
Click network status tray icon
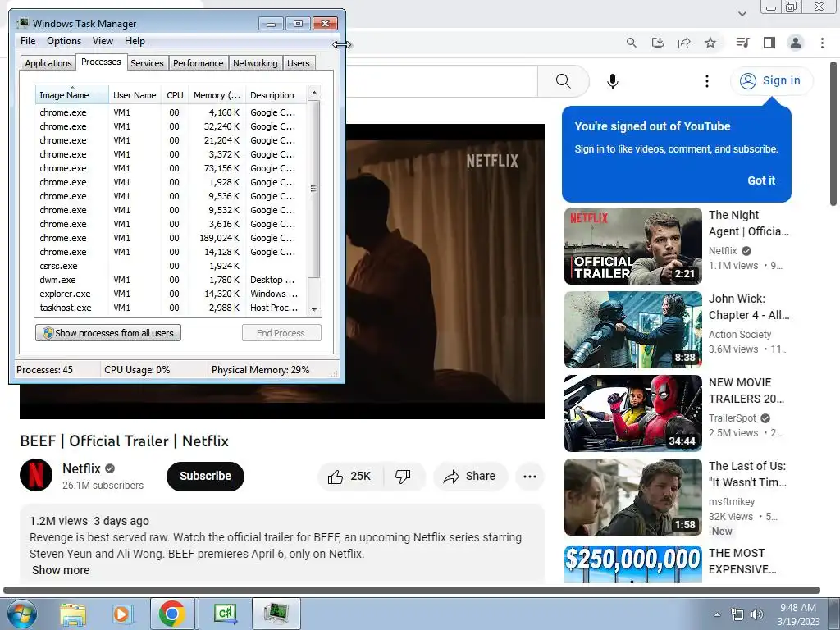pos(737,614)
